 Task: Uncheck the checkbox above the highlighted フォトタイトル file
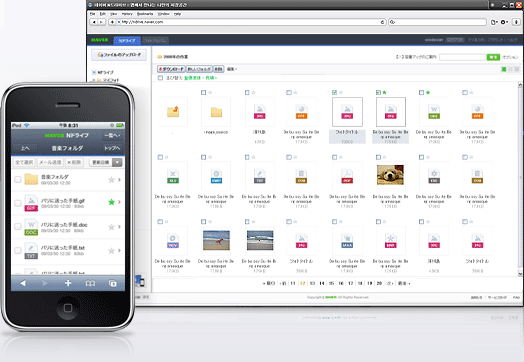pyautogui.click(x=335, y=93)
